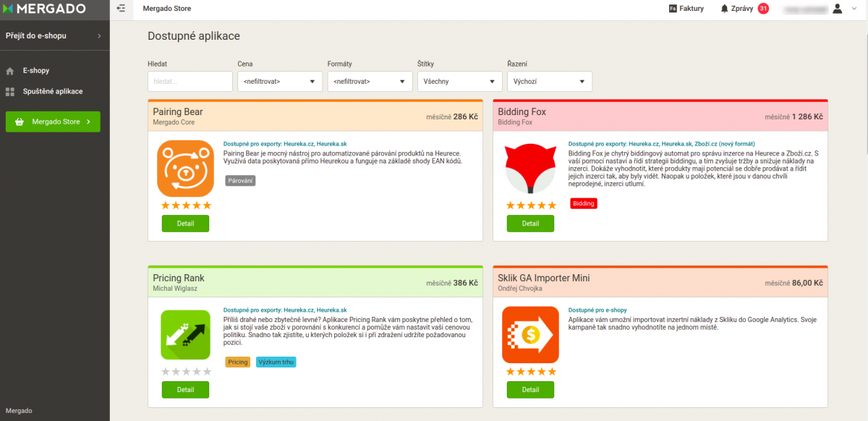Click the Výzkum trhu tag
Viewport: 868px width, 421px height.
[276, 362]
